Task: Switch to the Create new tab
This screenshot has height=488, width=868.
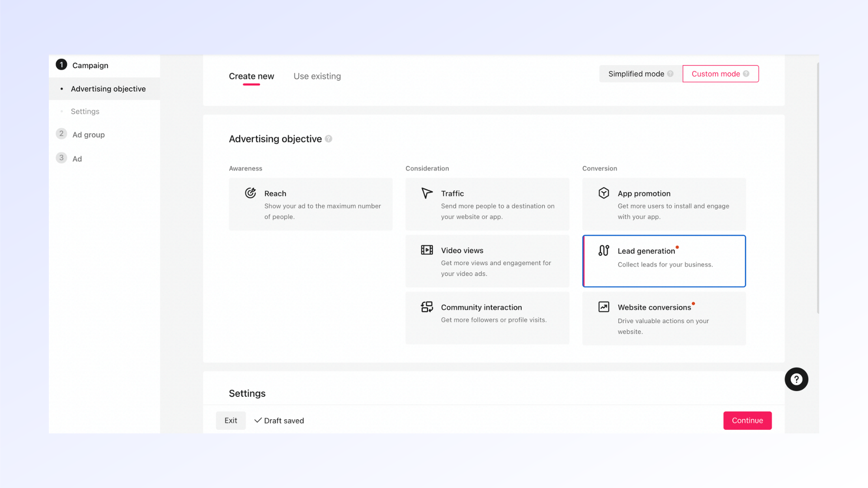Action: point(251,76)
